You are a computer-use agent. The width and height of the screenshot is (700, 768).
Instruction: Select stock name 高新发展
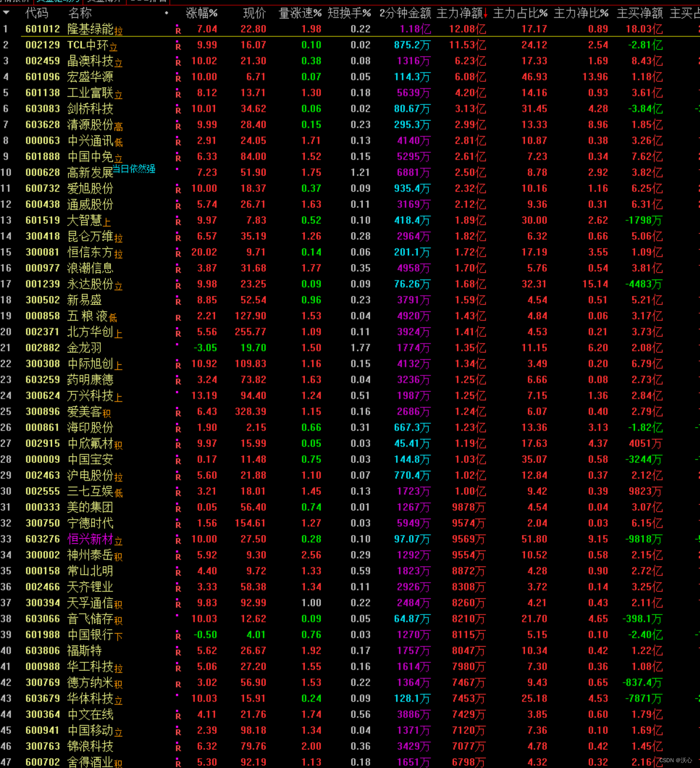click(90, 172)
